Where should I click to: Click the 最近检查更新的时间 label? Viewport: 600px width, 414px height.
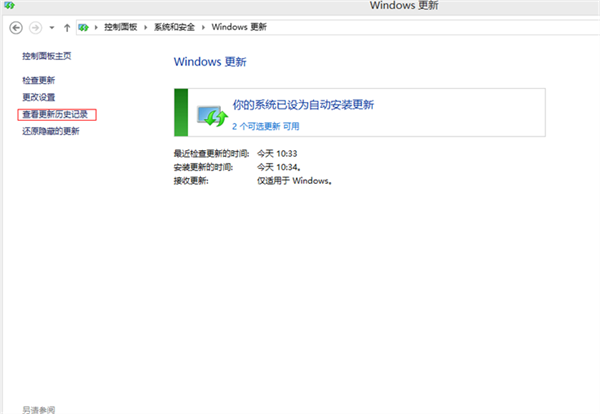pos(212,154)
